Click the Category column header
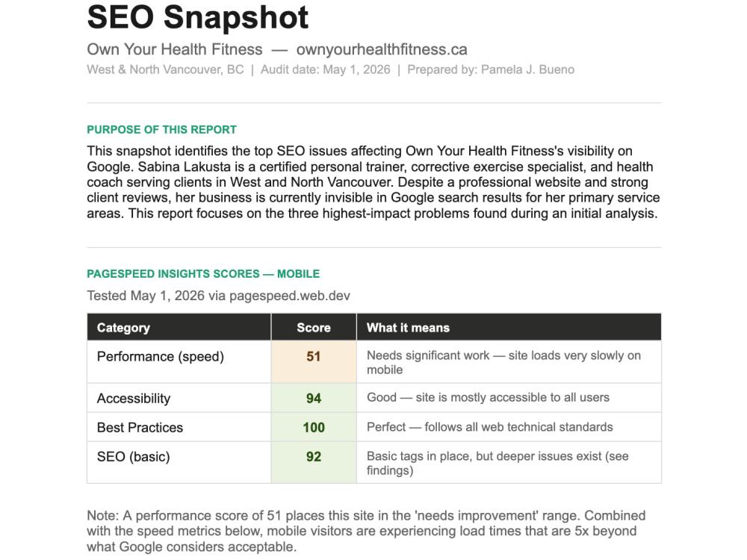Viewport: 747px width, 560px height. (x=179, y=327)
